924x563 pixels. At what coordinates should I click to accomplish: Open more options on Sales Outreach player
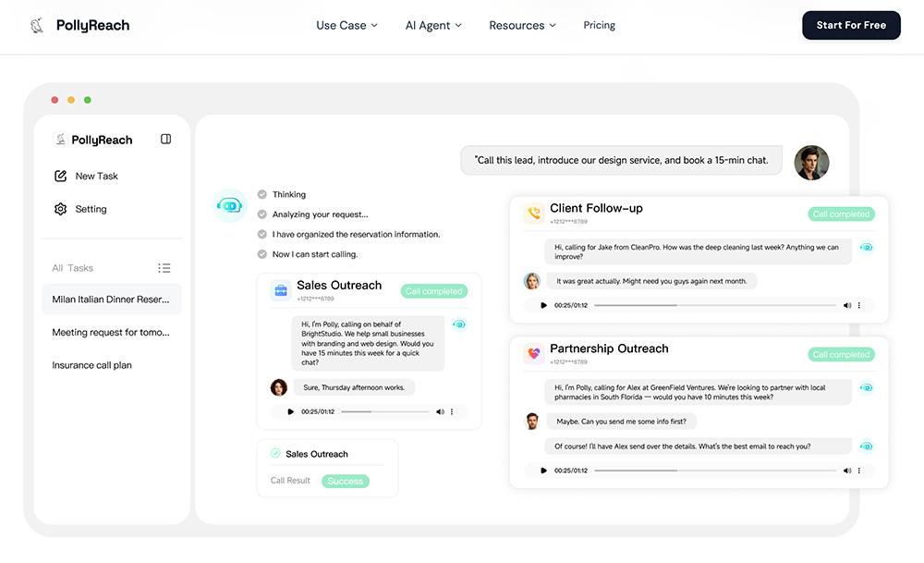[x=452, y=411]
